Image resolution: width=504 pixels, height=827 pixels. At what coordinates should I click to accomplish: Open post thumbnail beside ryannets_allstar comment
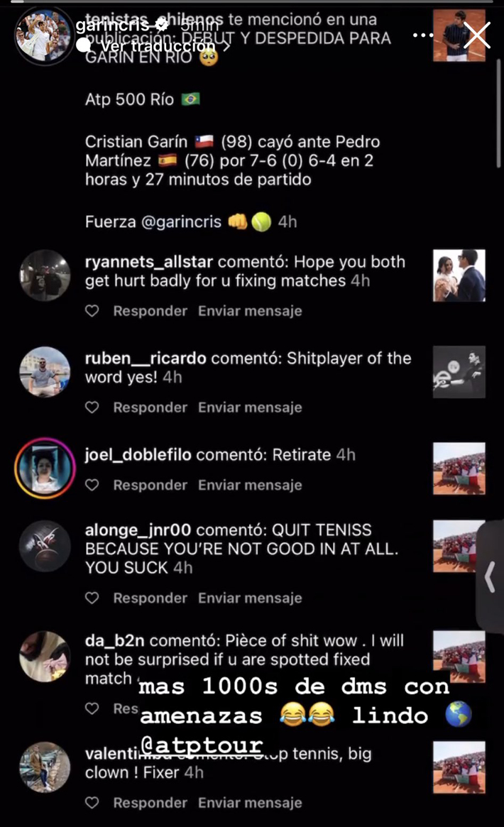pyautogui.click(x=459, y=275)
